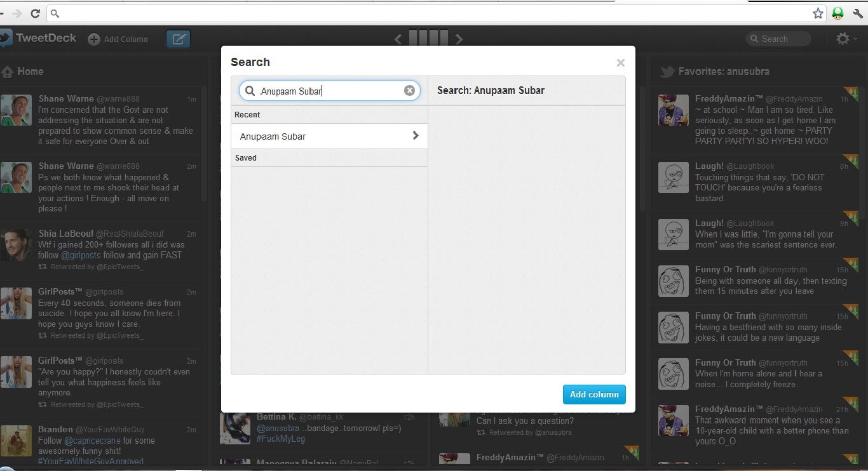868x471 pixels.
Task: Open the settings gear menu
Action: click(843, 39)
